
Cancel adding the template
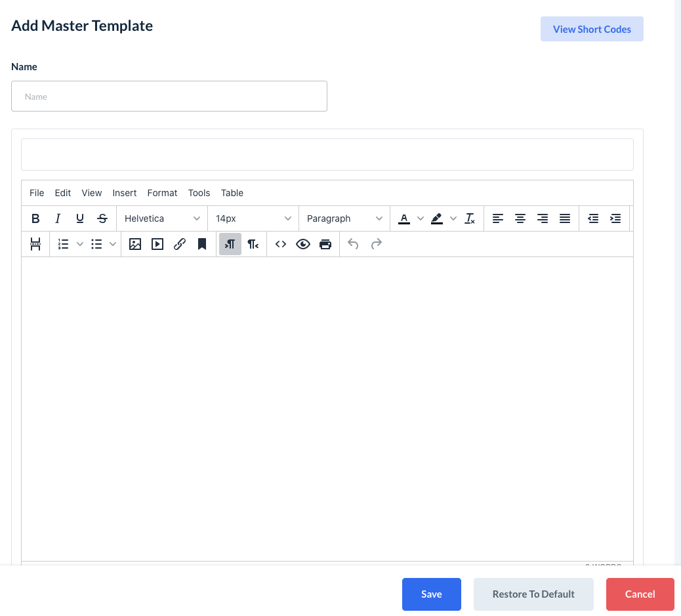[640, 594]
